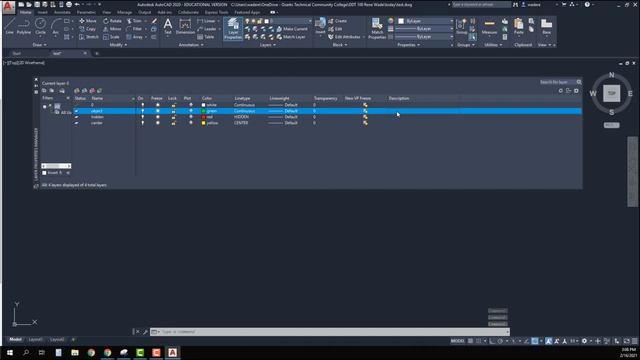The height and width of the screenshot is (360, 640).
Task: Toggle On bulb for center layer
Action: point(142,123)
